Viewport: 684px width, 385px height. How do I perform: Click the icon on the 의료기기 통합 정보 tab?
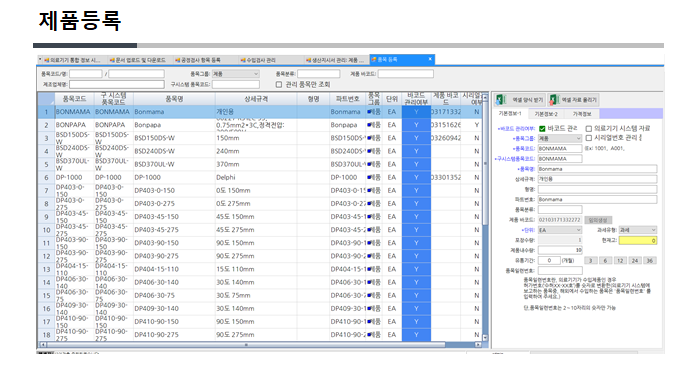46,60
